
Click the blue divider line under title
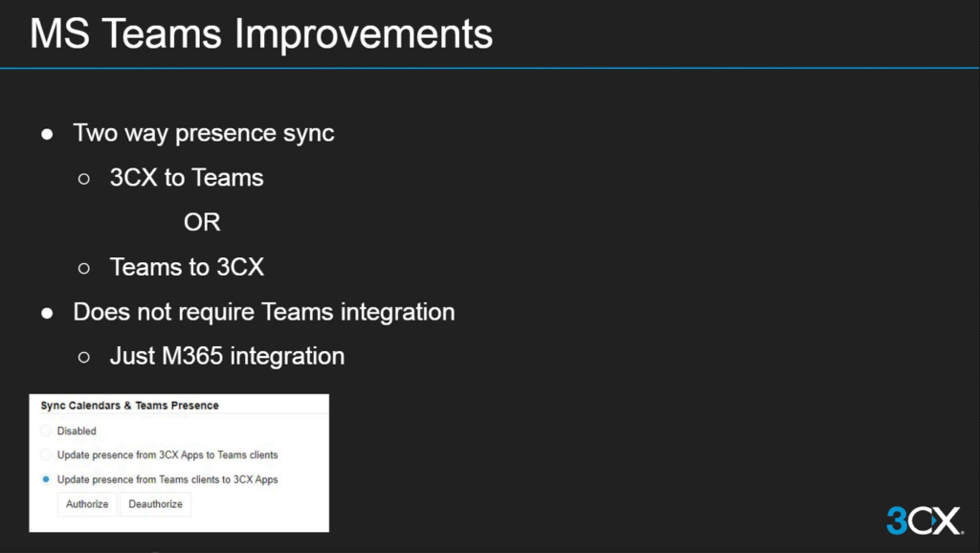pyautogui.click(x=490, y=68)
